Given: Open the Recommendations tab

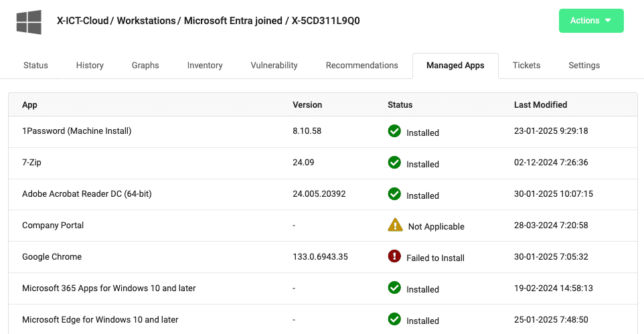Looking at the screenshot, I should [x=362, y=66].
